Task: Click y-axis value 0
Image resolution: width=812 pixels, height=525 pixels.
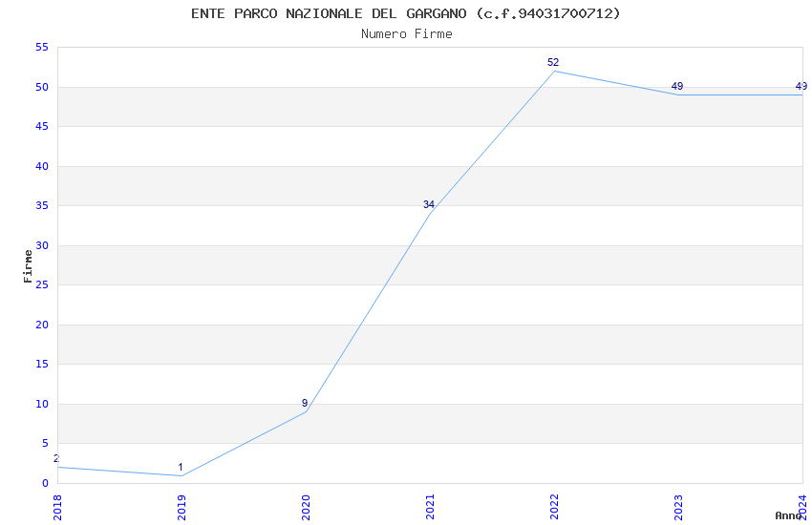Action: (46, 483)
